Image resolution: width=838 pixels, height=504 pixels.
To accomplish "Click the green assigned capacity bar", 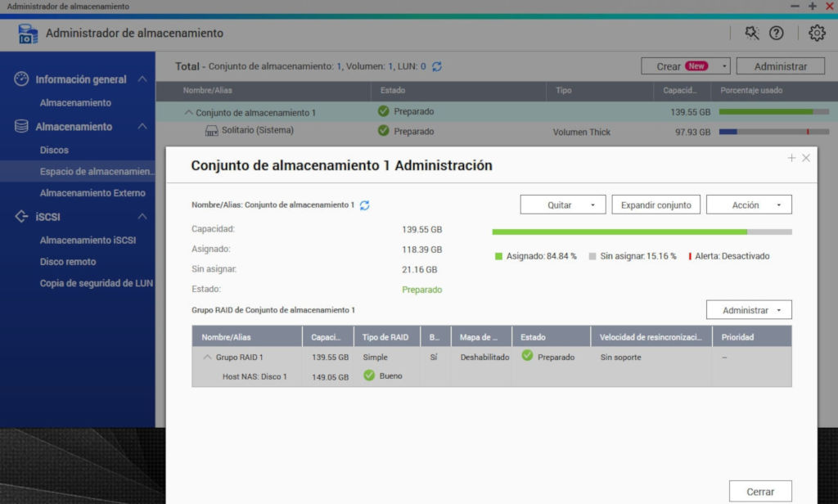I will pyautogui.click(x=619, y=232).
